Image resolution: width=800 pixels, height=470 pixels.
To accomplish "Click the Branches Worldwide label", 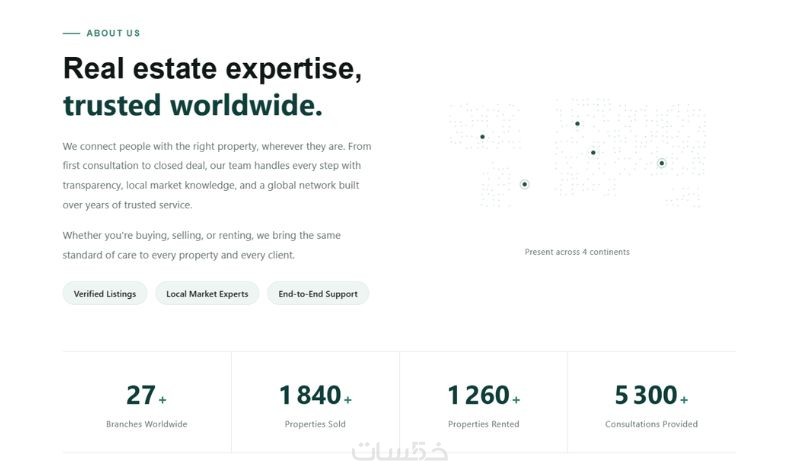I will (x=146, y=424).
